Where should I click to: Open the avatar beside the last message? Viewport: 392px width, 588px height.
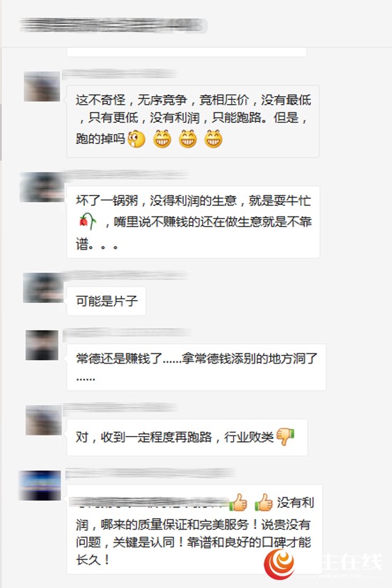click(40, 485)
